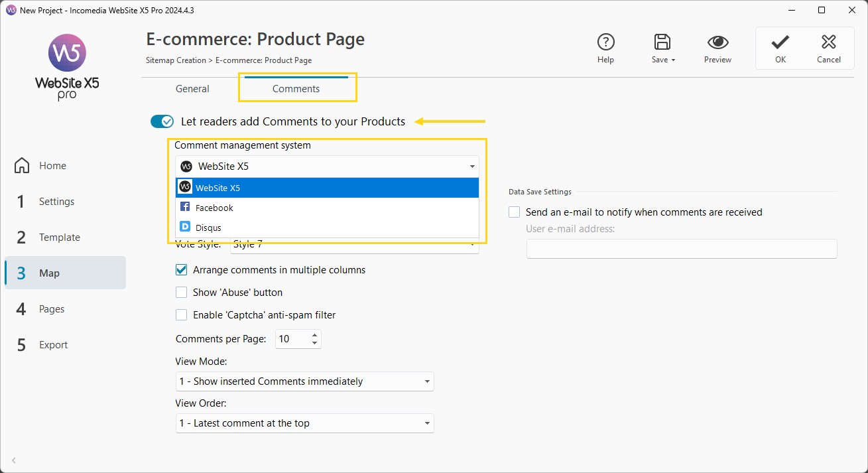
Task: Enable the Show 'Abuse' button checkbox
Action: 181,293
